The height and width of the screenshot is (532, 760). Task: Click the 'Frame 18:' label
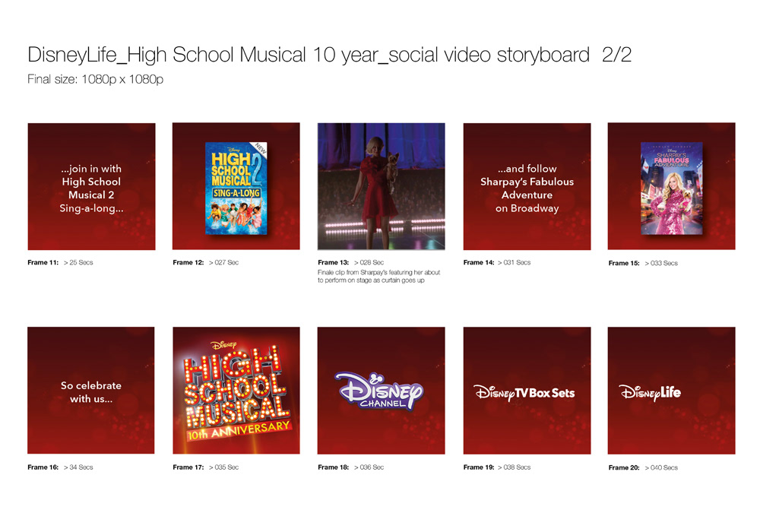(333, 467)
